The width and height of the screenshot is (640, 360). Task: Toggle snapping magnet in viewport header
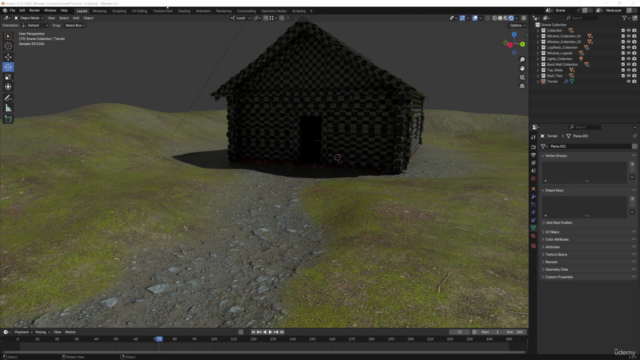(266, 18)
